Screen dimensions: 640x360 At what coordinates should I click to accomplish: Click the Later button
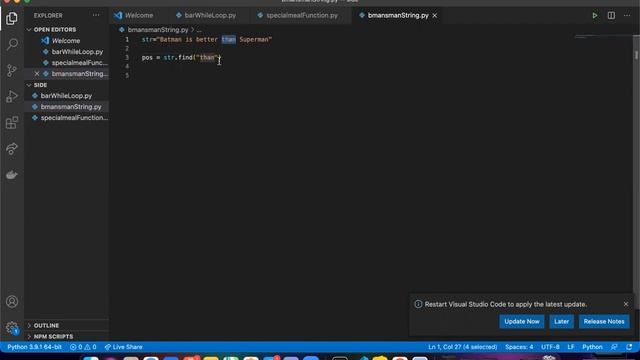point(561,321)
